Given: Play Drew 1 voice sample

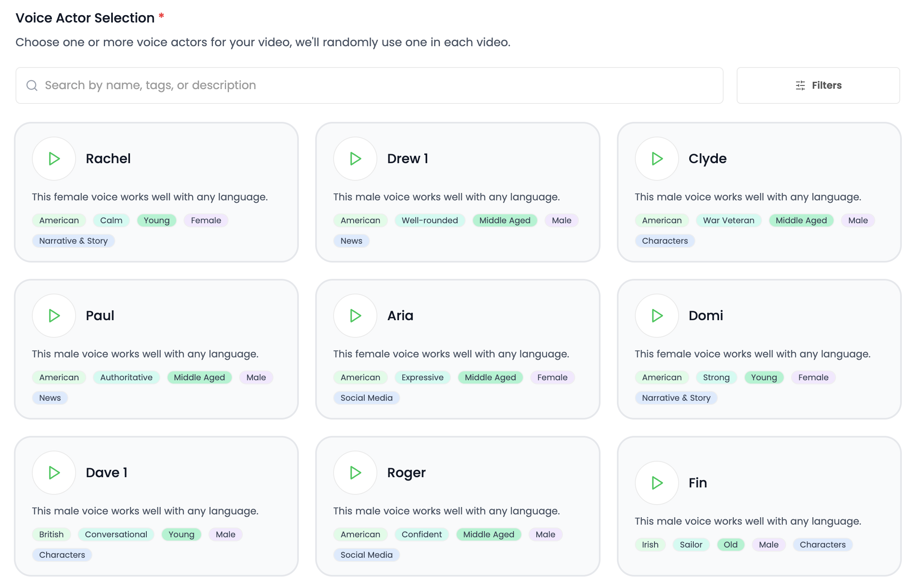Looking at the screenshot, I should [355, 159].
